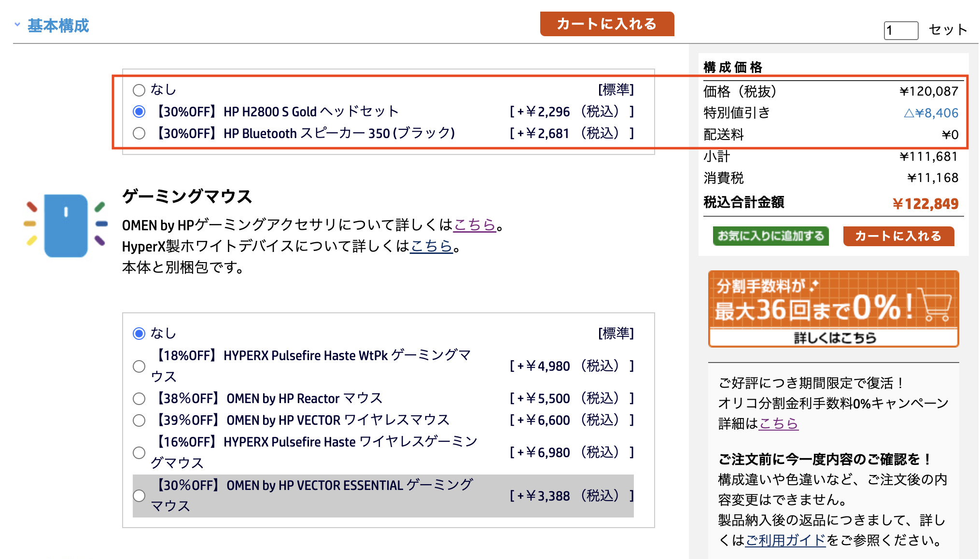Select なし radio in headset options

coord(139,90)
